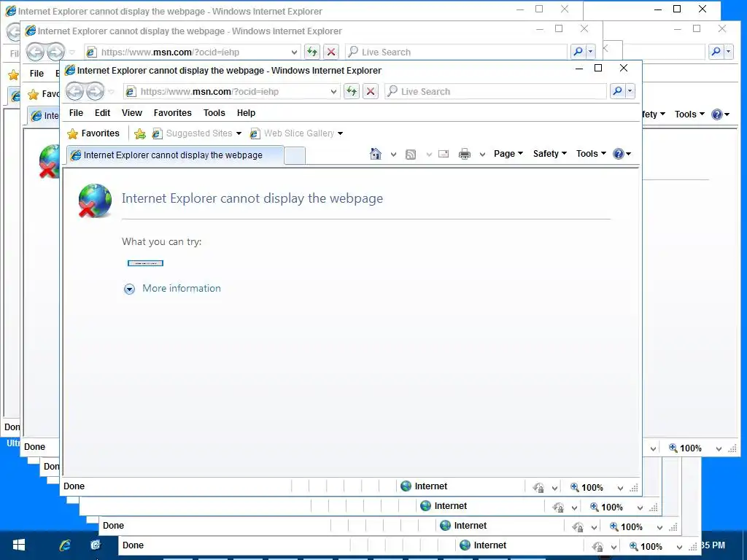Click Back button in second IE window

point(35,52)
